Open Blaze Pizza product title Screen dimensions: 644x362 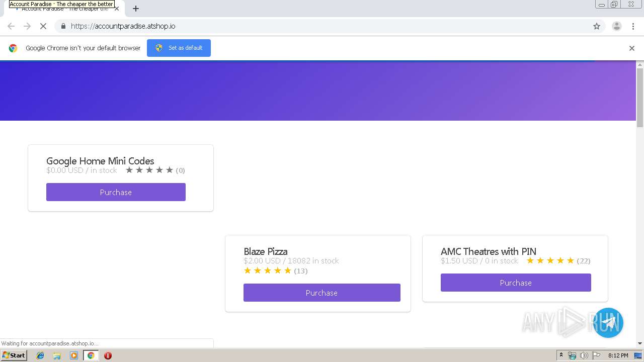[266, 251]
